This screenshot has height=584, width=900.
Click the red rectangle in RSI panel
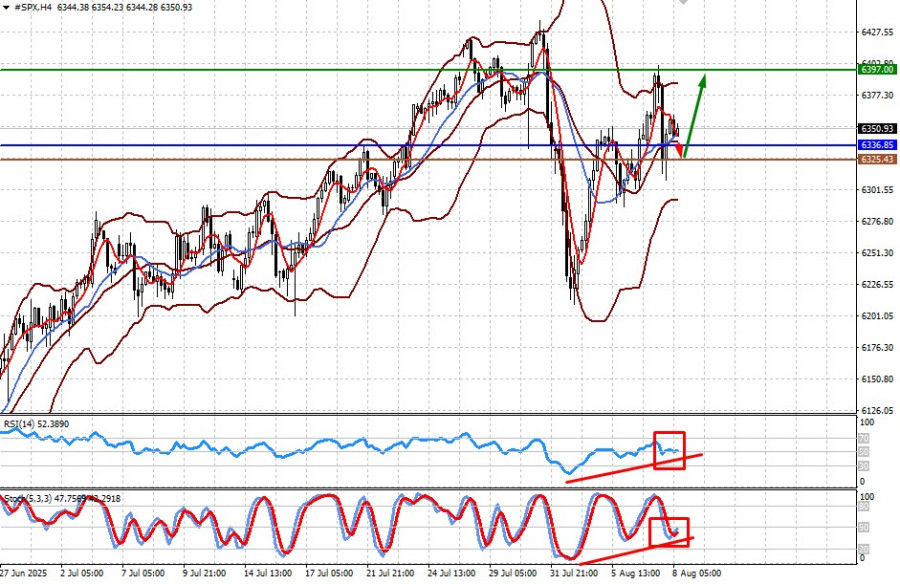[669, 449]
